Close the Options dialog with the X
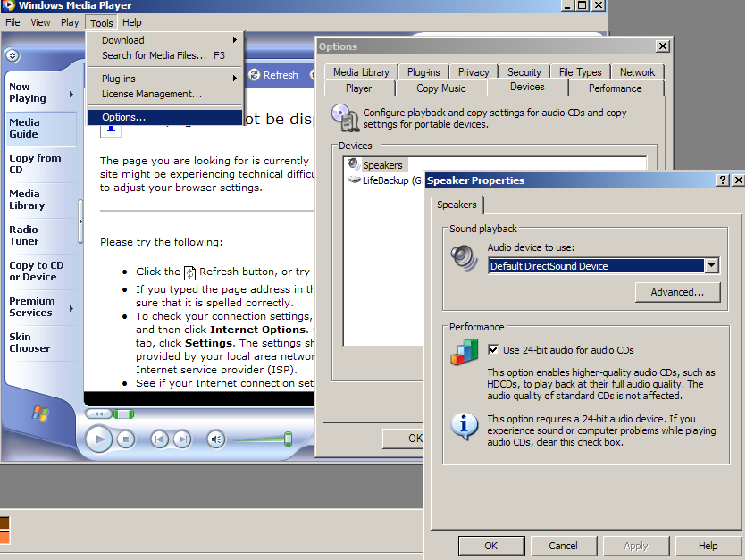746x560 pixels. pos(662,46)
